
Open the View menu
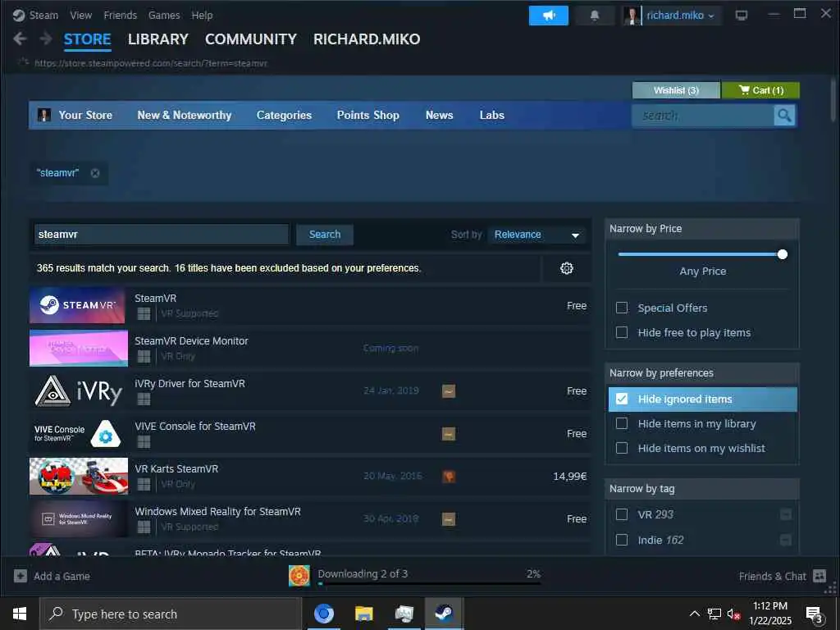81,15
